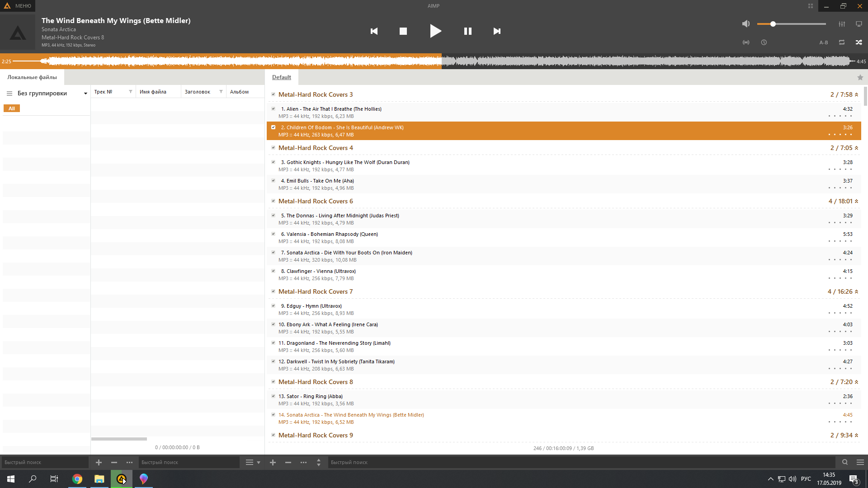Select Edguy - Hymn (Ultravox) track
Image resolution: width=868 pixels, height=488 pixels.
click(564, 310)
